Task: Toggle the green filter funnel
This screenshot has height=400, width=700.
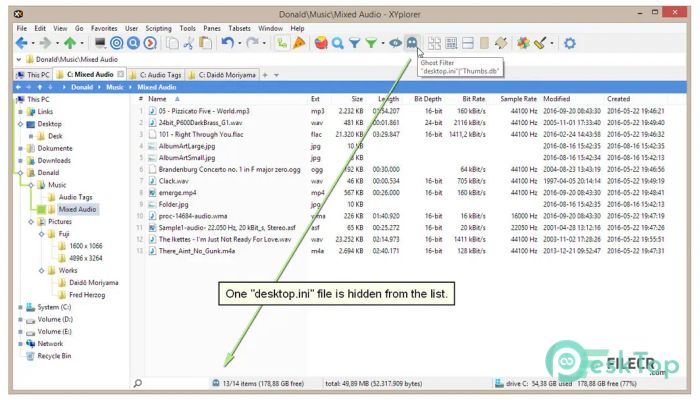Action: point(371,43)
